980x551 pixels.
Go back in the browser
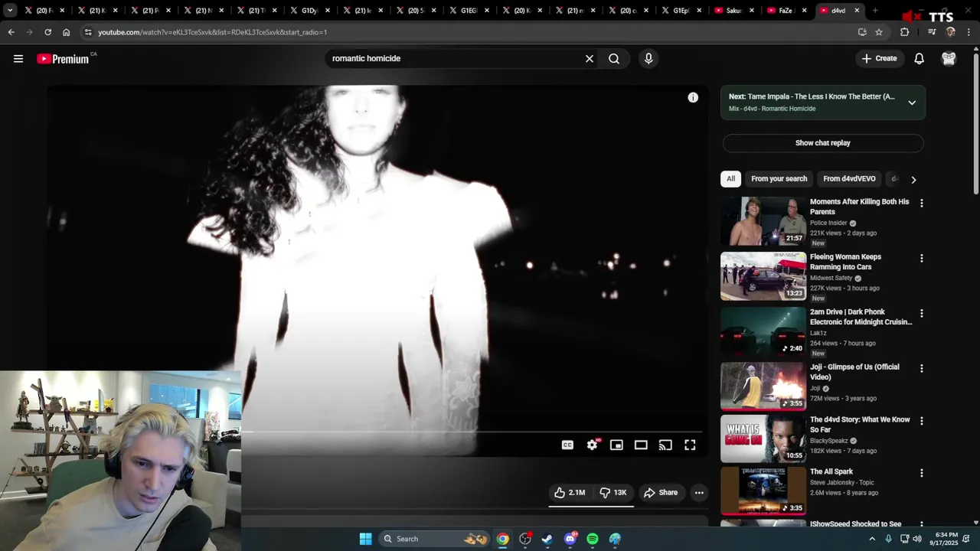(11, 32)
